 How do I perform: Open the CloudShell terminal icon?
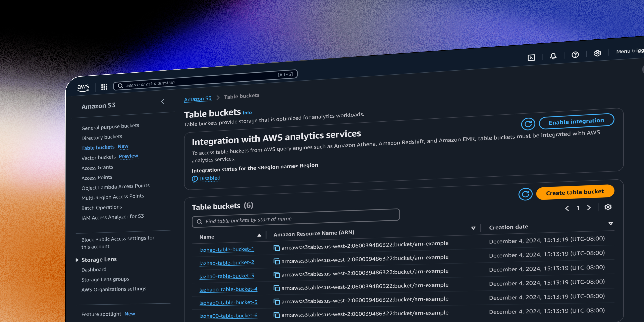[x=531, y=58]
